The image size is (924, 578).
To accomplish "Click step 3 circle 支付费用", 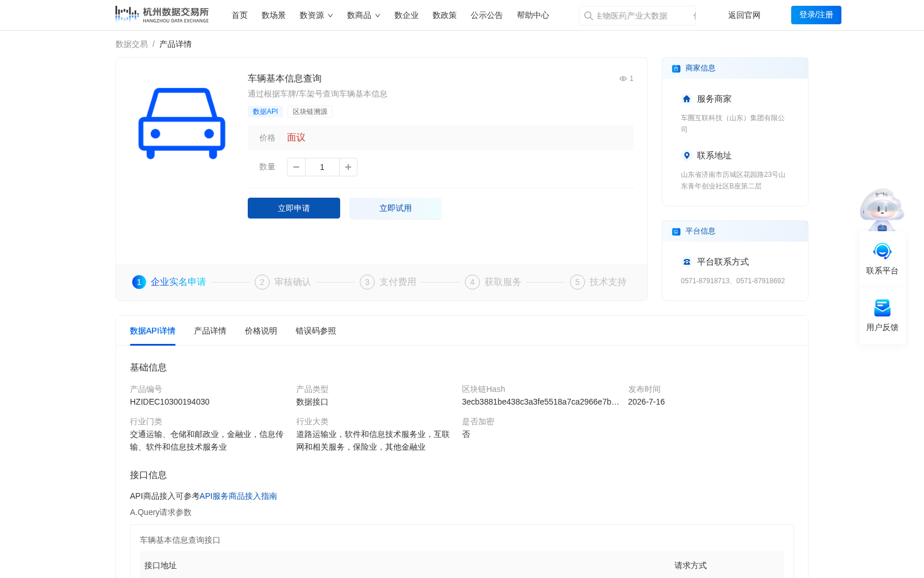I will [367, 282].
